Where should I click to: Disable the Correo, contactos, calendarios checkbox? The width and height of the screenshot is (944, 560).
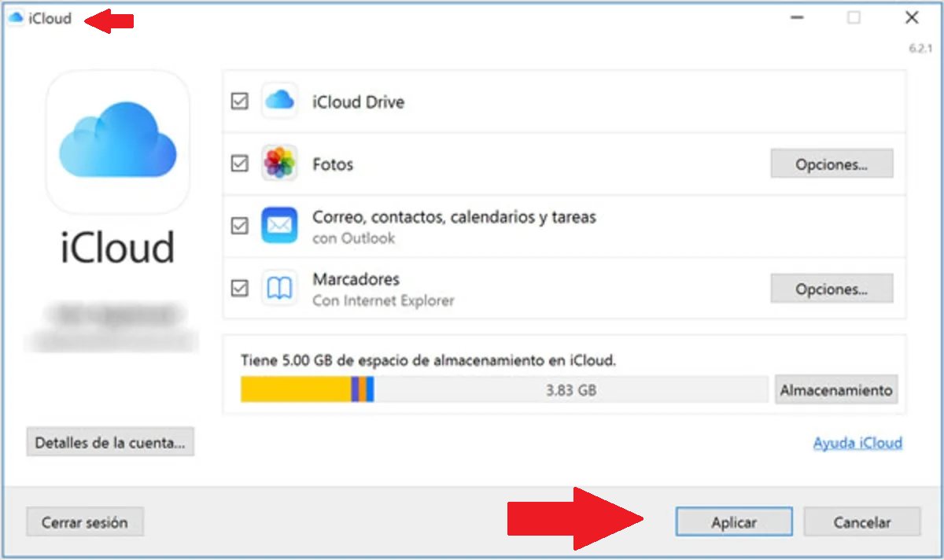pos(239,226)
